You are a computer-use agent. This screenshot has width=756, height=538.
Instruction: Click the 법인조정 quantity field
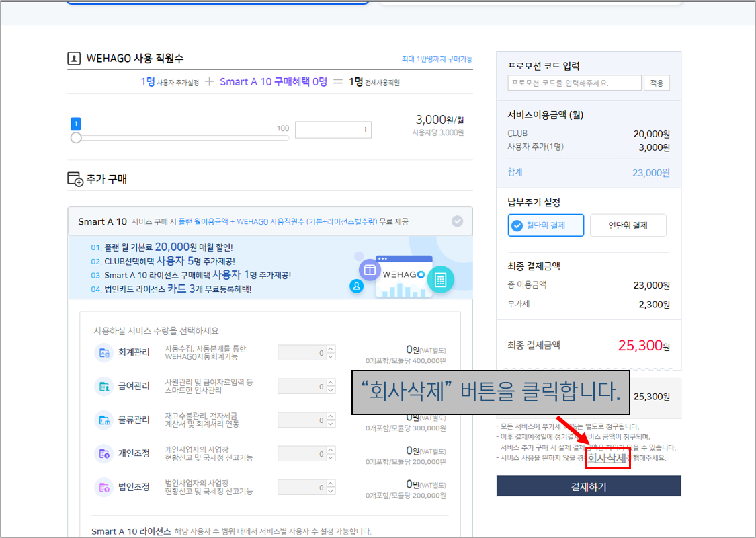pos(302,488)
